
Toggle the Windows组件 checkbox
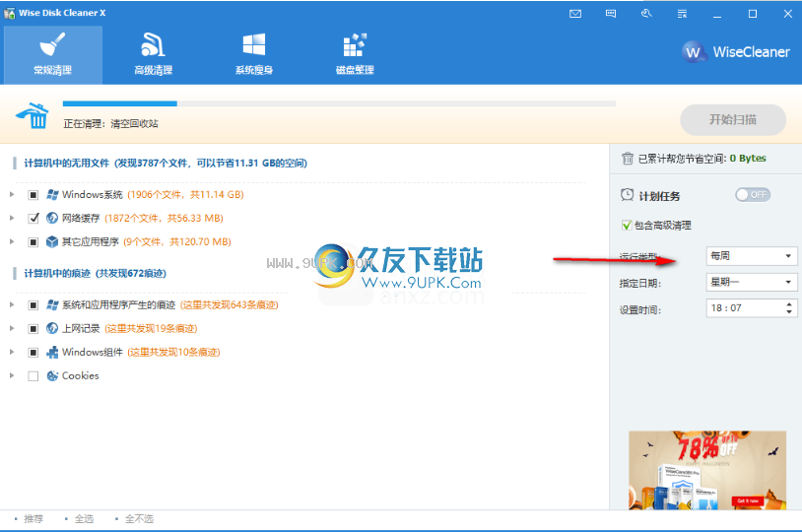click(x=33, y=353)
